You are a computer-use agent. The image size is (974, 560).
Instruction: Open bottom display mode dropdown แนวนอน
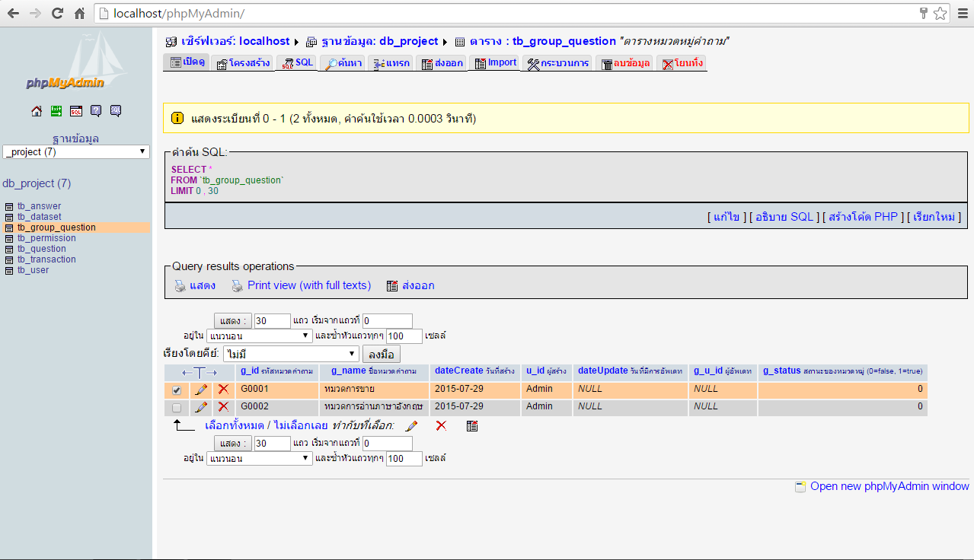259,458
